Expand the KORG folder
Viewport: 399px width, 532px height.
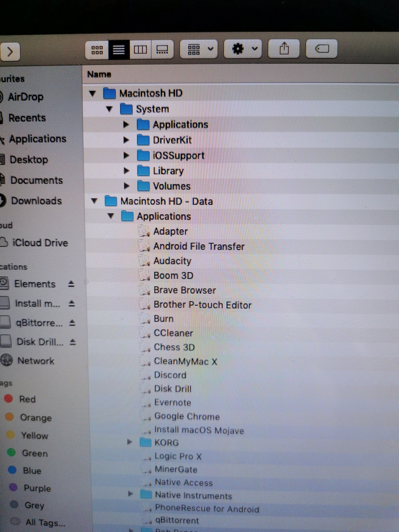[130, 442]
